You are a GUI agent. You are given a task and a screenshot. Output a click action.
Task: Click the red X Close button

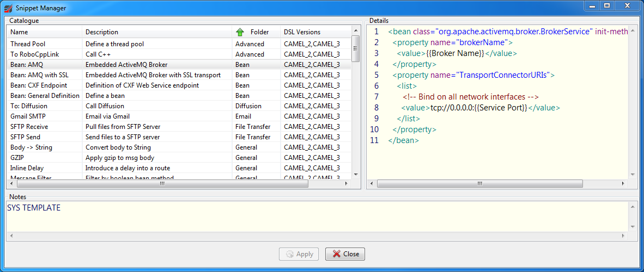pyautogui.click(x=345, y=254)
